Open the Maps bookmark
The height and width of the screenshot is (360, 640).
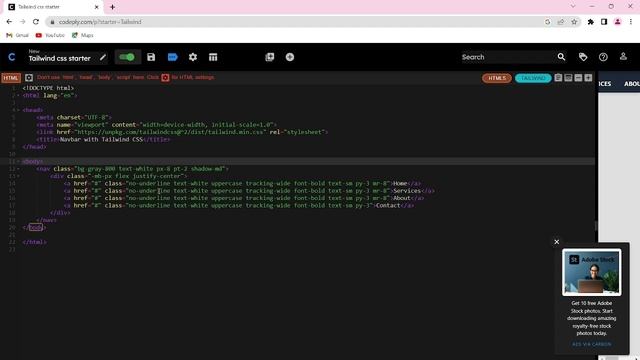[83, 36]
